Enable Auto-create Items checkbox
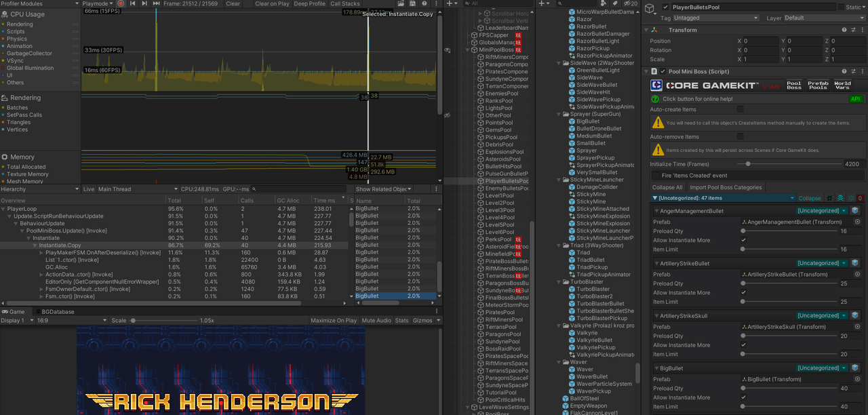Image resolution: width=868 pixels, height=415 pixels. pyautogui.click(x=741, y=109)
